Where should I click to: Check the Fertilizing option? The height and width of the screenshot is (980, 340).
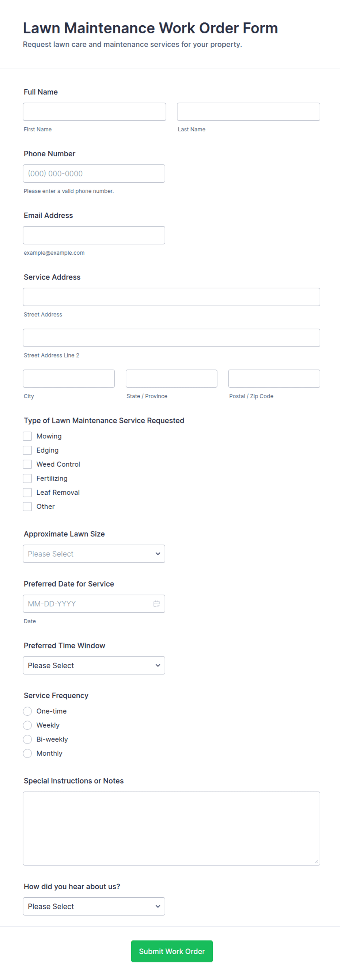27,478
